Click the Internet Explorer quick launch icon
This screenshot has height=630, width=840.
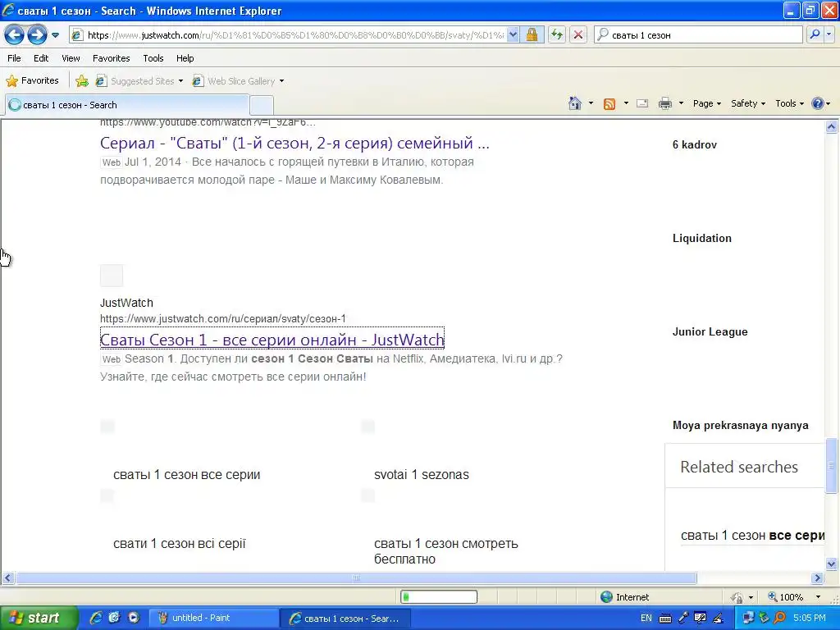(x=96, y=618)
